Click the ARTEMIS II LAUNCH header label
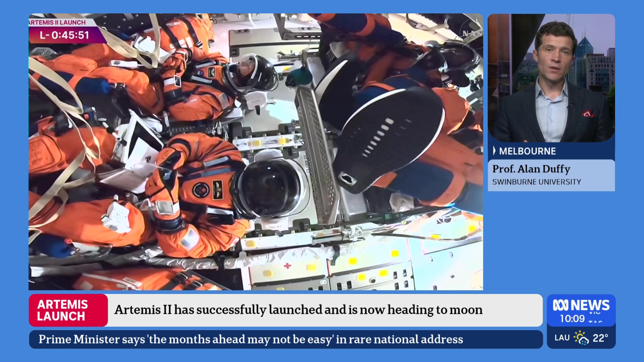Viewport: 644px width, 362px height. tap(57, 22)
